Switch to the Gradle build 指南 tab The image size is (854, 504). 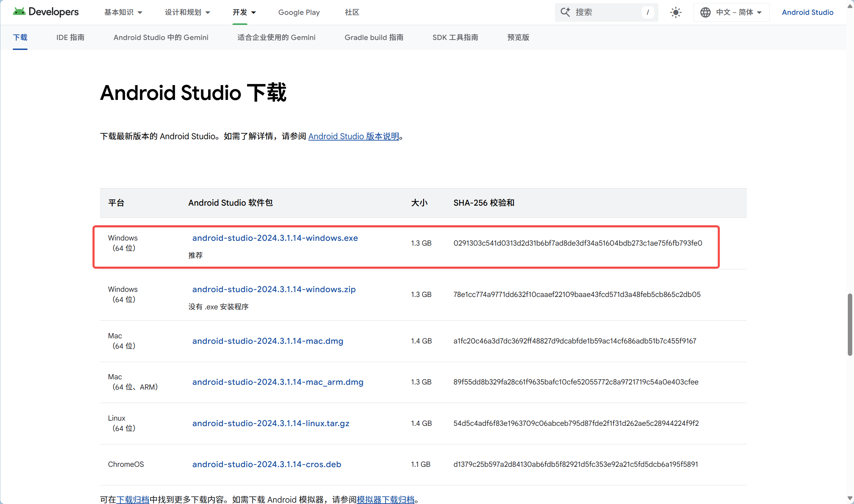tap(374, 37)
